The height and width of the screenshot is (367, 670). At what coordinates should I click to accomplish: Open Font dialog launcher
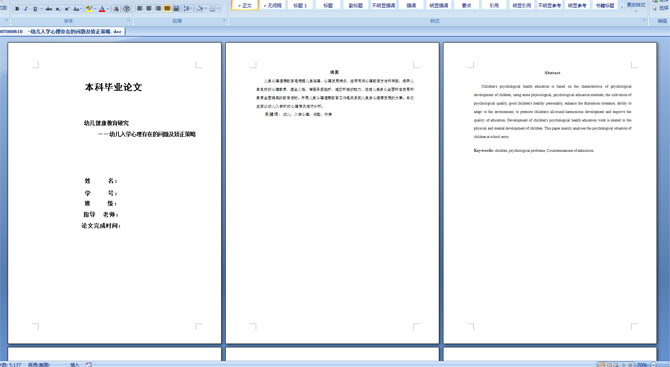(129, 21)
